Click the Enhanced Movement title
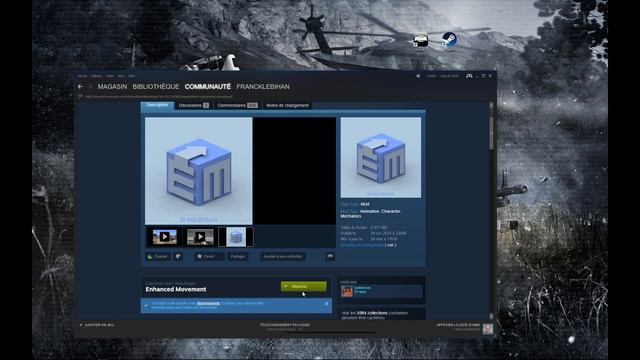The image size is (640, 360). pyautogui.click(x=176, y=289)
